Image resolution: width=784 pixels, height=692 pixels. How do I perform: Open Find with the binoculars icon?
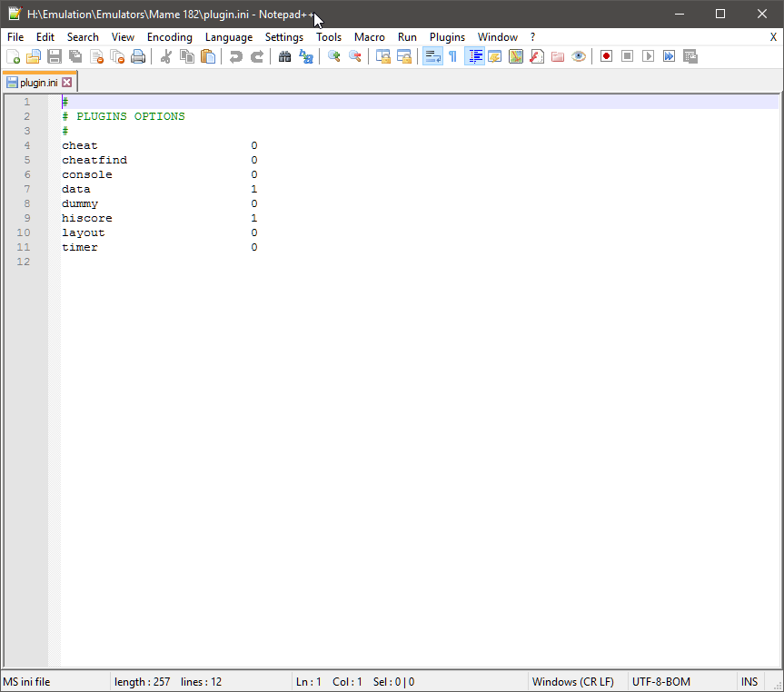coord(284,56)
